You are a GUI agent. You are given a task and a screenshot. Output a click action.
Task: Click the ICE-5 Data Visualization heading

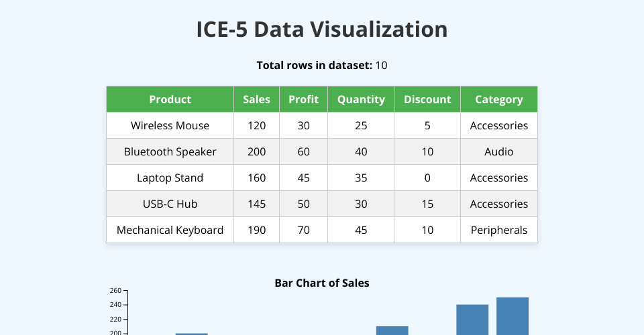[322, 29]
